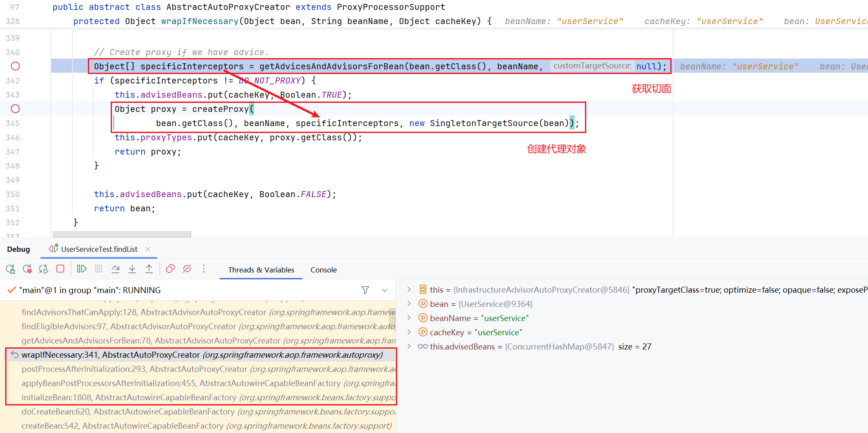
Task: Open the debug toolbar more-options menu
Action: [204, 269]
